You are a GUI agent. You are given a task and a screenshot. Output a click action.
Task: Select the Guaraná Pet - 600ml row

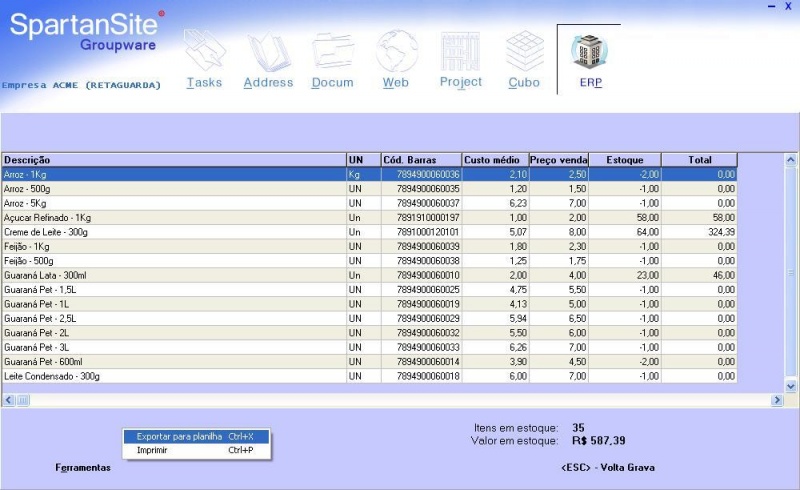tap(369, 361)
